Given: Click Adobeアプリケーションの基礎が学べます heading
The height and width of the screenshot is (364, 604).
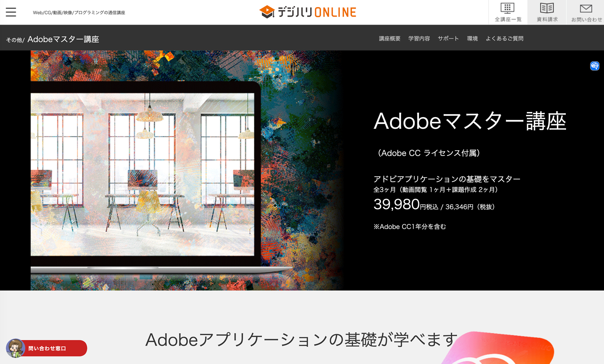Looking at the screenshot, I should coord(302,340).
